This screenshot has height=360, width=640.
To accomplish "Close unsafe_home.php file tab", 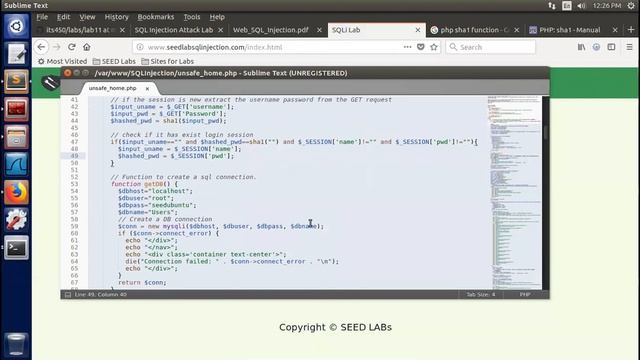I will (x=147, y=88).
